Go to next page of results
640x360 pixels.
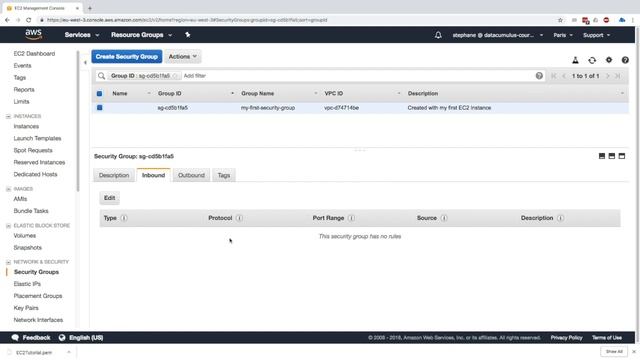tap(607, 76)
